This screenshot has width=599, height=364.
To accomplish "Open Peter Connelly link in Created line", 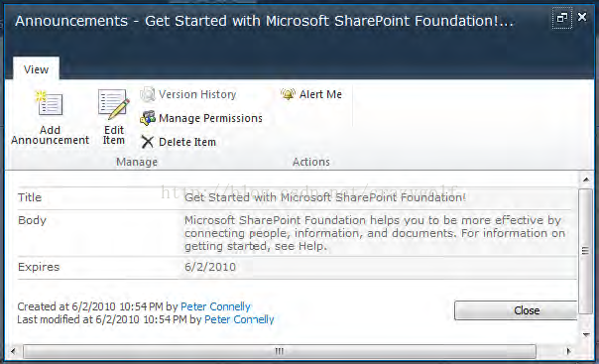I will pos(215,306).
